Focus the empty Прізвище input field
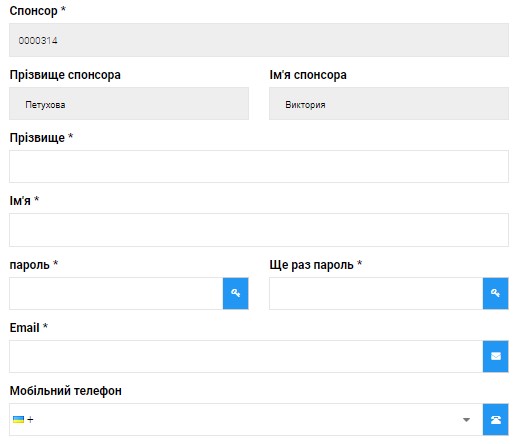 pos(259,166)
